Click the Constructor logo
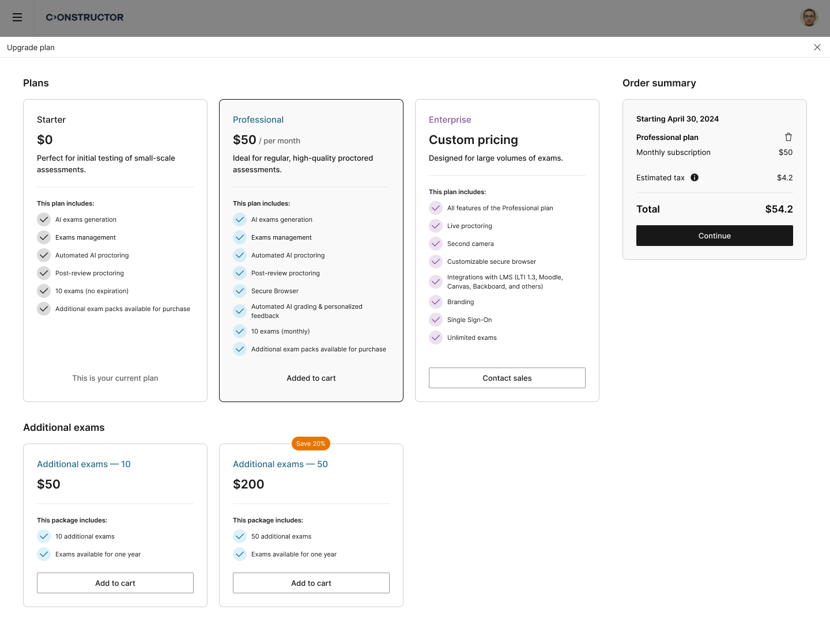 [x=85, y=17]
